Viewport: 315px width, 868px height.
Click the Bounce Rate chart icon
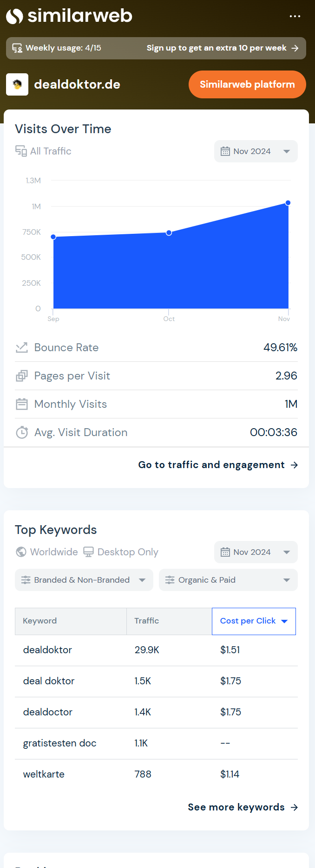pyautogui.click(x=22, y=347)
